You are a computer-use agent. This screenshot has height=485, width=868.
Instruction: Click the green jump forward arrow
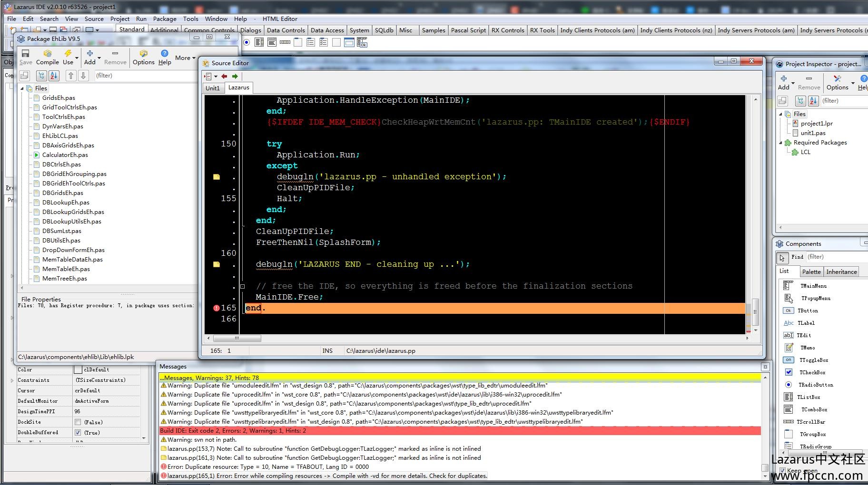(x=235, y=76)
